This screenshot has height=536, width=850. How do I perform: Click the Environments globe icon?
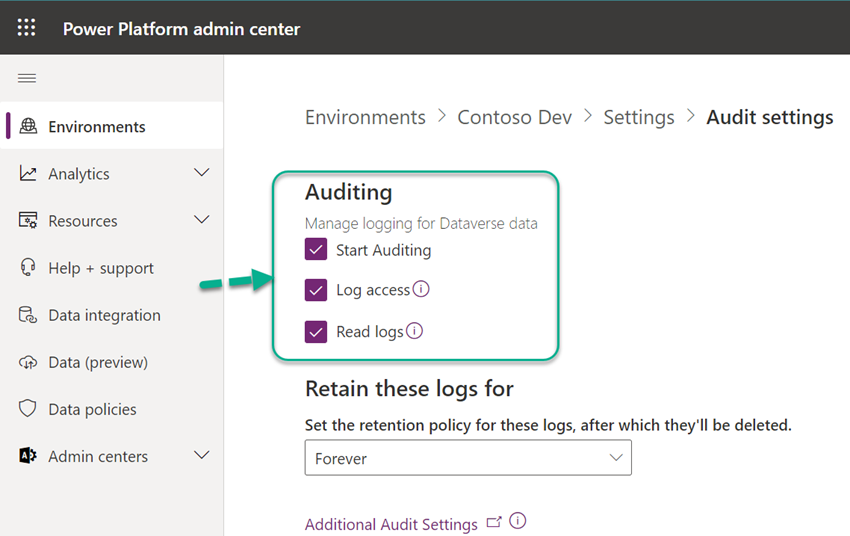point(28,126)
